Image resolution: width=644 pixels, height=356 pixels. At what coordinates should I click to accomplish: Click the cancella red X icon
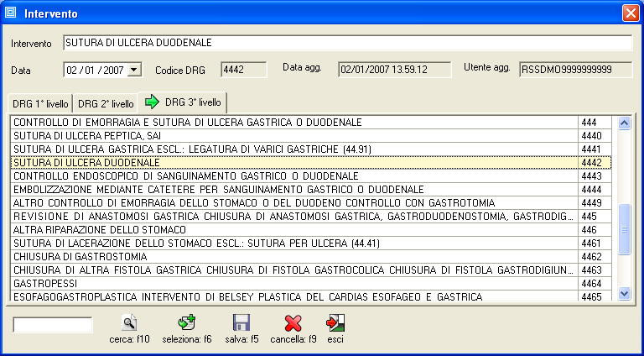[x=293, y=322]
